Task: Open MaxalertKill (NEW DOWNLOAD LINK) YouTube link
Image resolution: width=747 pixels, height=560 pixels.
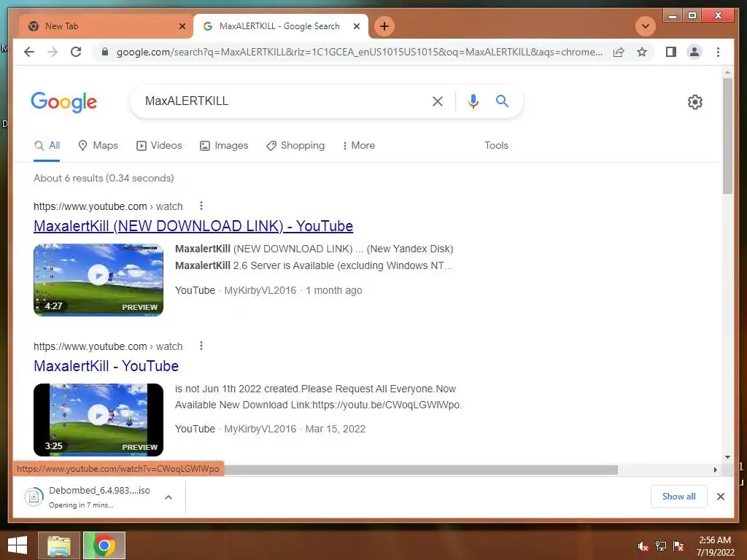Action: (193, 226)
